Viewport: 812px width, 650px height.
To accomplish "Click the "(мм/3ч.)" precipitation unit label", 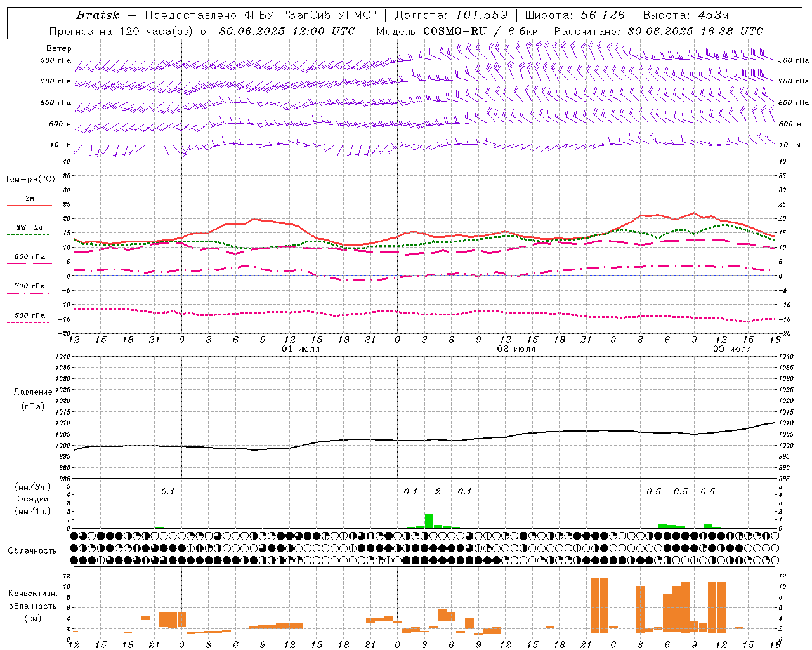I will point(32,487).
